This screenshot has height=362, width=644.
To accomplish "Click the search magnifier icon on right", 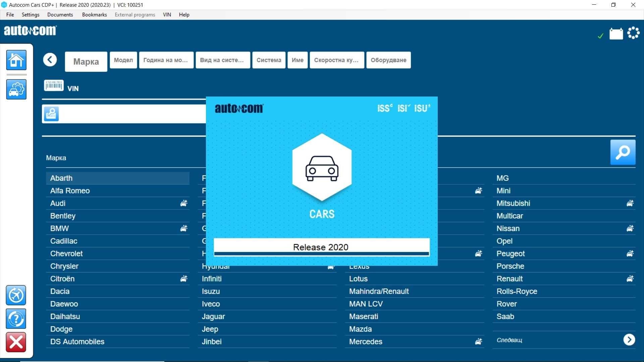I will [623, 152].
